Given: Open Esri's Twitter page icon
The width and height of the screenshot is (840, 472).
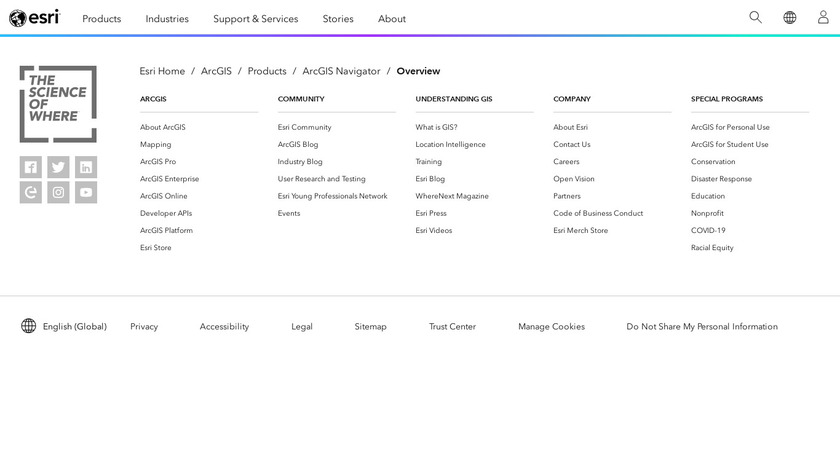Looking at the screenshot, I should click(58, 167).
